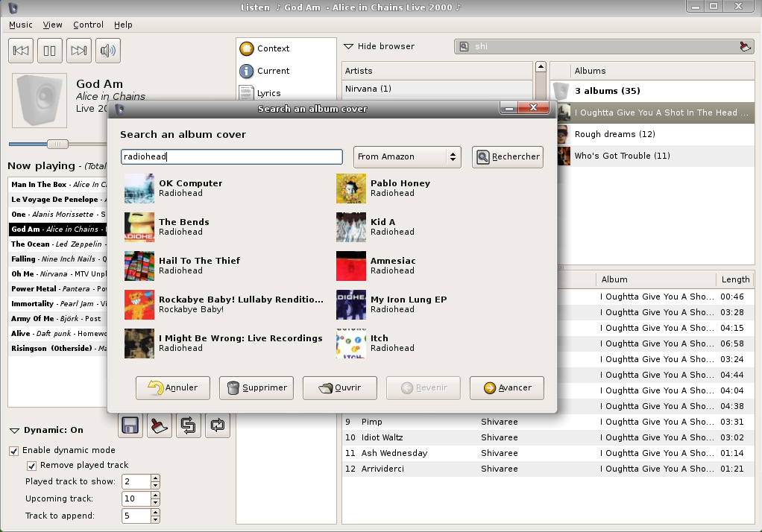
Task: Click the album cover search text field
Action: point(232,156)
